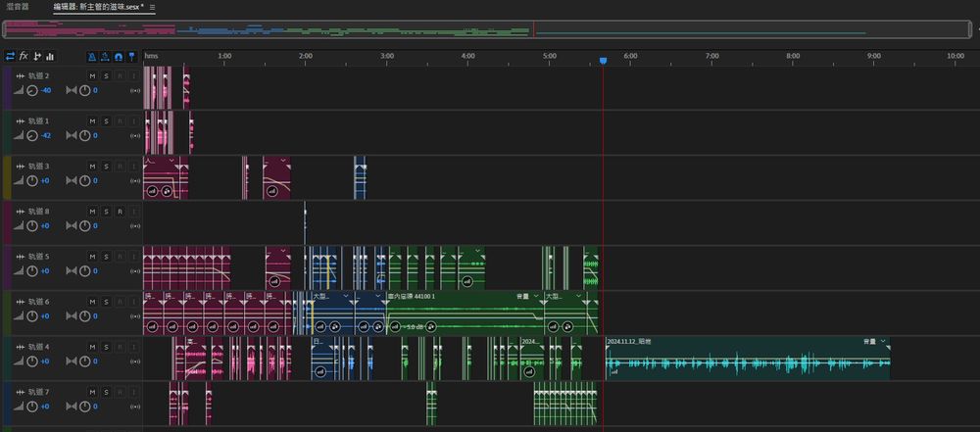Click the pan bowtie icon on 轨道 4
This screenshot has height=432, width=980.
(72, 361)
